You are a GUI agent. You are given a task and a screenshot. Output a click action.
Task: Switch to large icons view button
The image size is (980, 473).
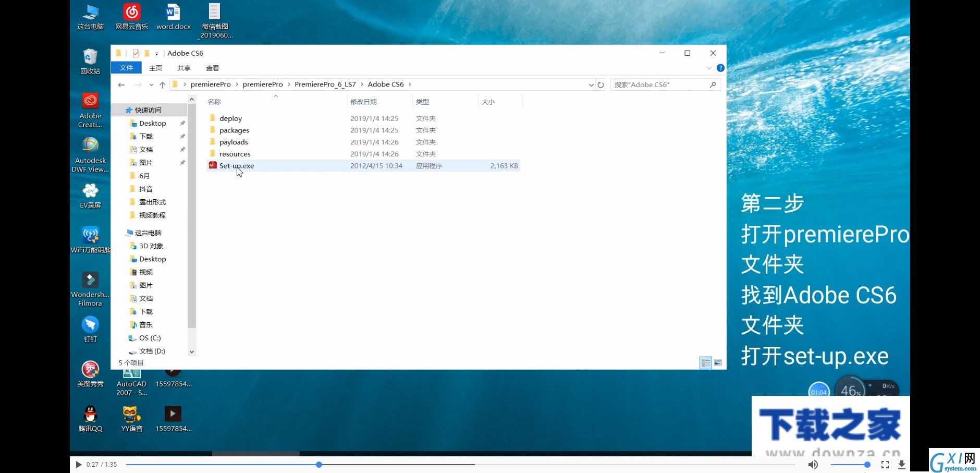(718, 362)
